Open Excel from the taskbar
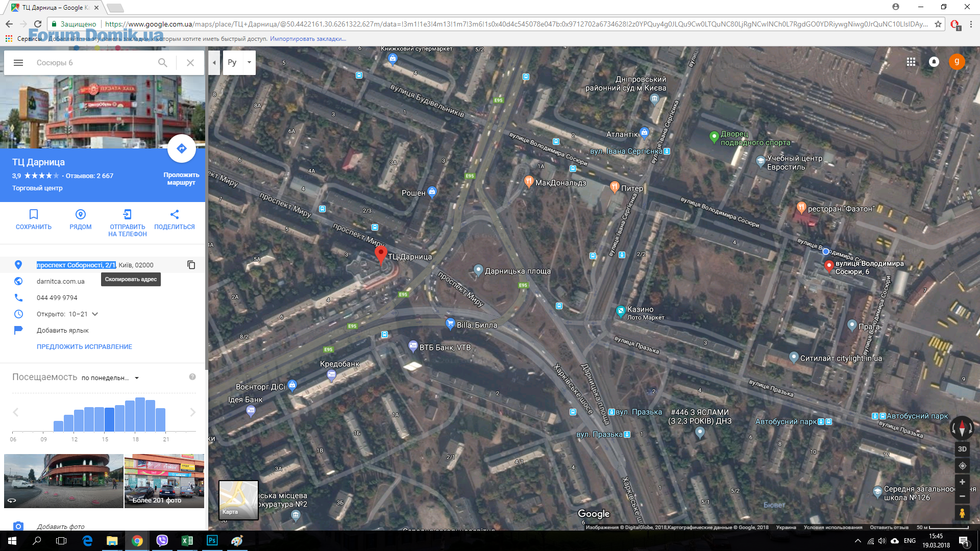The height and width of the screenshot is (551, 980). 187,541
